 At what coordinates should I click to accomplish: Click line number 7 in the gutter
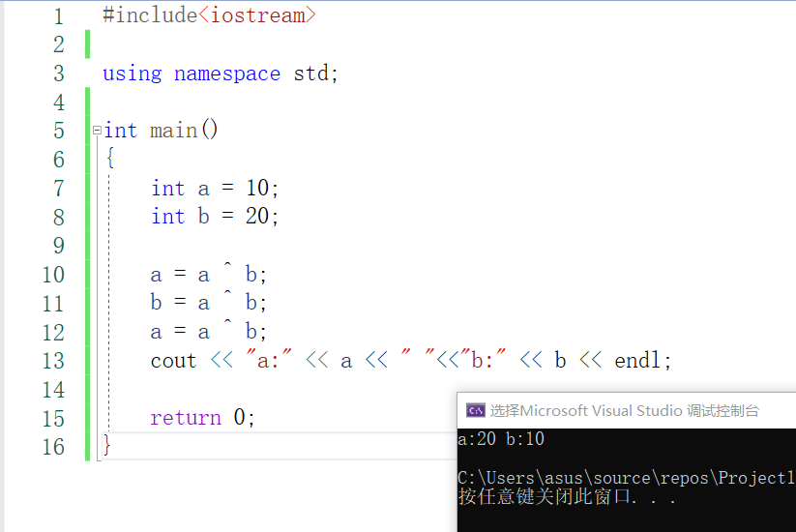tap(59, 189)
